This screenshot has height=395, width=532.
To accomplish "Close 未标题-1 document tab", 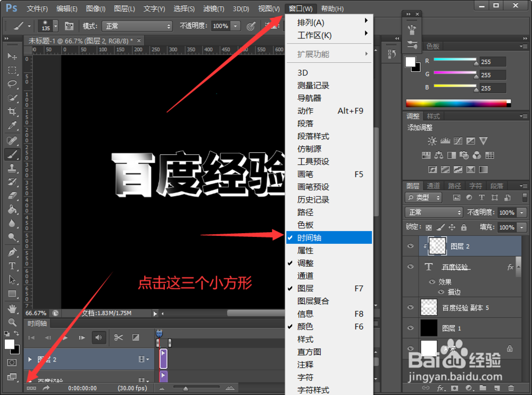I will point(139,40).
